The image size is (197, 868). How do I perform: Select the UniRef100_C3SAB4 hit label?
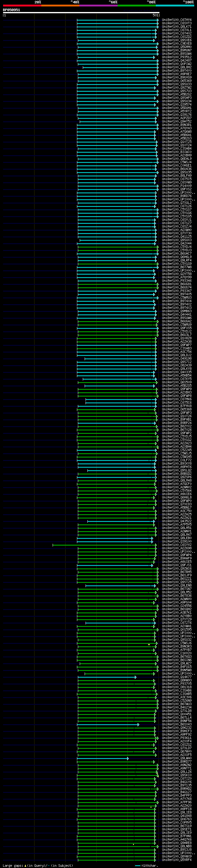tap(176, 149)
